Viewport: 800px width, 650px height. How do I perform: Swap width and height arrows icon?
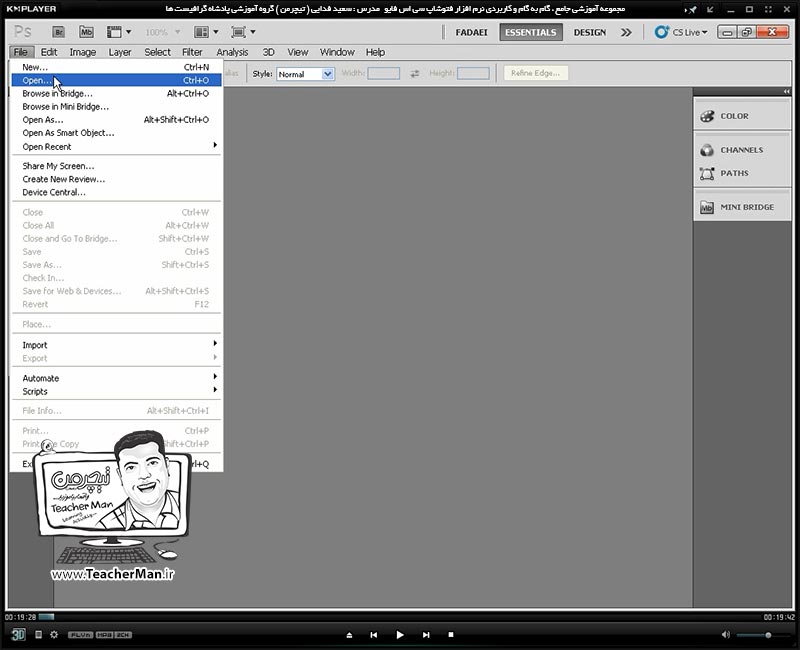415,73
